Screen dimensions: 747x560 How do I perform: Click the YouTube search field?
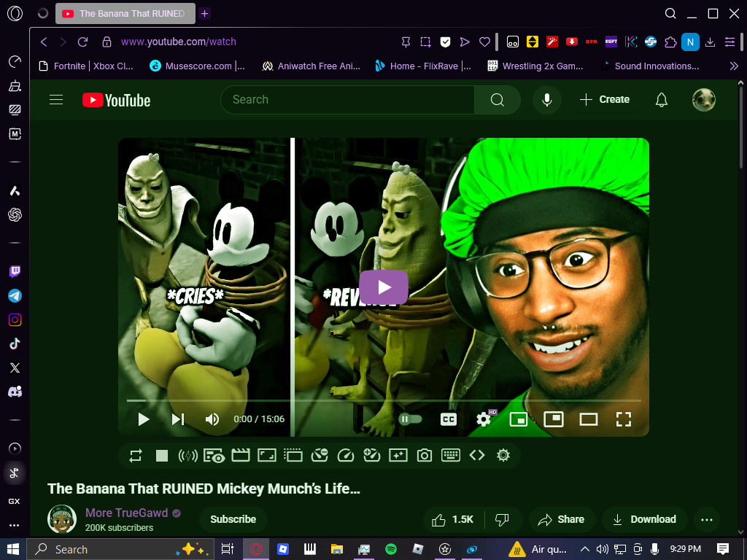click(347, 99)
